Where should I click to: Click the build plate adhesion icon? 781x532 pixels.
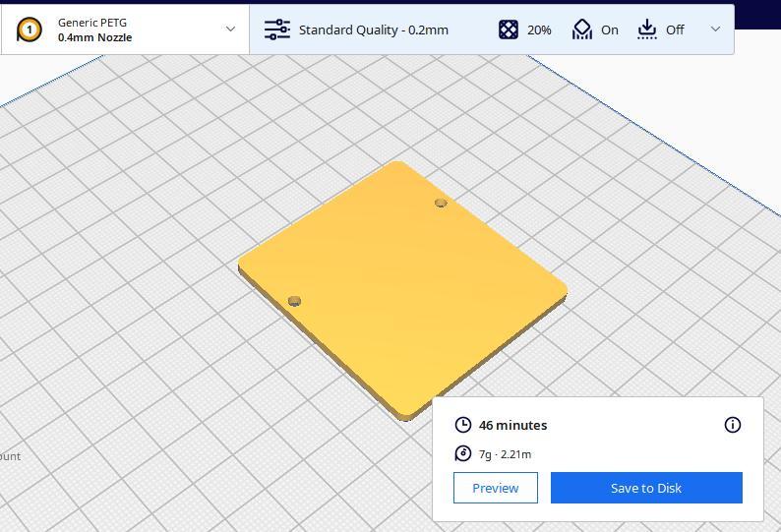pos(646,30)
